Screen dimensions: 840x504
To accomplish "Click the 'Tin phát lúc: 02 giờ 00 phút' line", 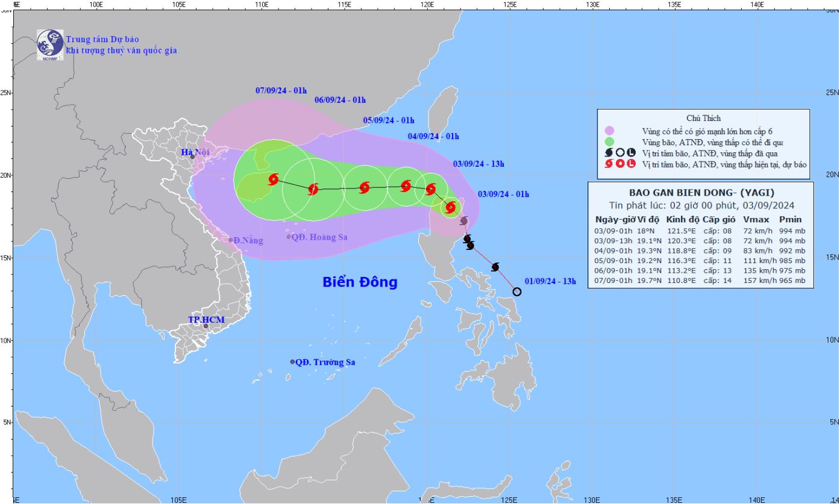I will tap(701, 205).
